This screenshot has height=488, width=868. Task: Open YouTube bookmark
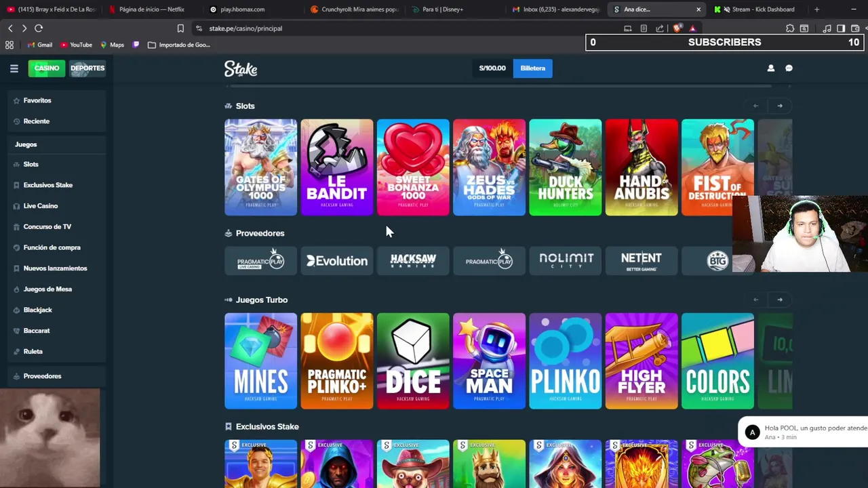click(x=76, y=45)
